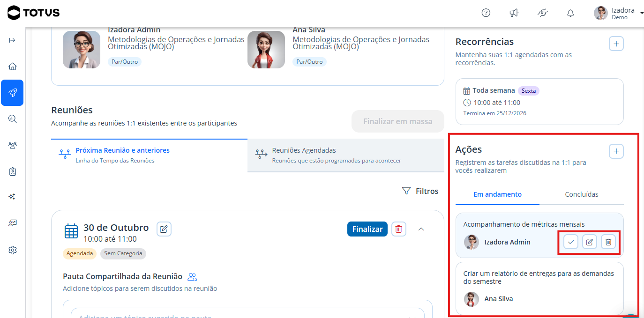Screen dimensions: 644x318
Task: Mark Acompanhamento de métricas action complete
Action: (x=571, y=242)
